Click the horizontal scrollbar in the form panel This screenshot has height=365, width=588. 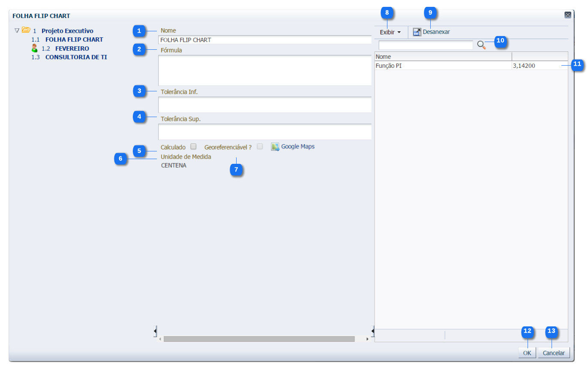click(259, 339)
